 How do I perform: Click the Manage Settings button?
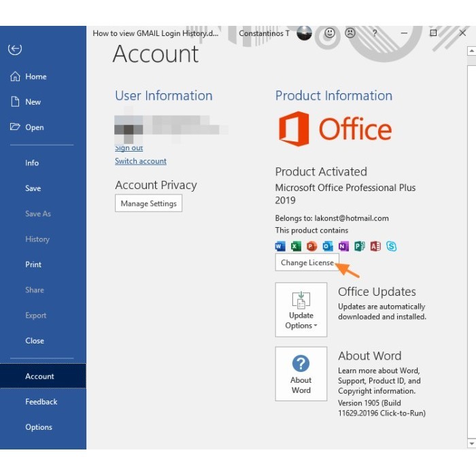pyautogui.click(x=148, y=203)
